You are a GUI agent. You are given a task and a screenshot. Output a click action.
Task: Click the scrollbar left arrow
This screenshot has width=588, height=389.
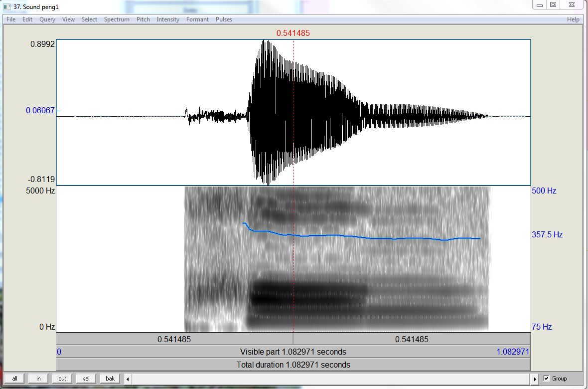pos(128,379)
